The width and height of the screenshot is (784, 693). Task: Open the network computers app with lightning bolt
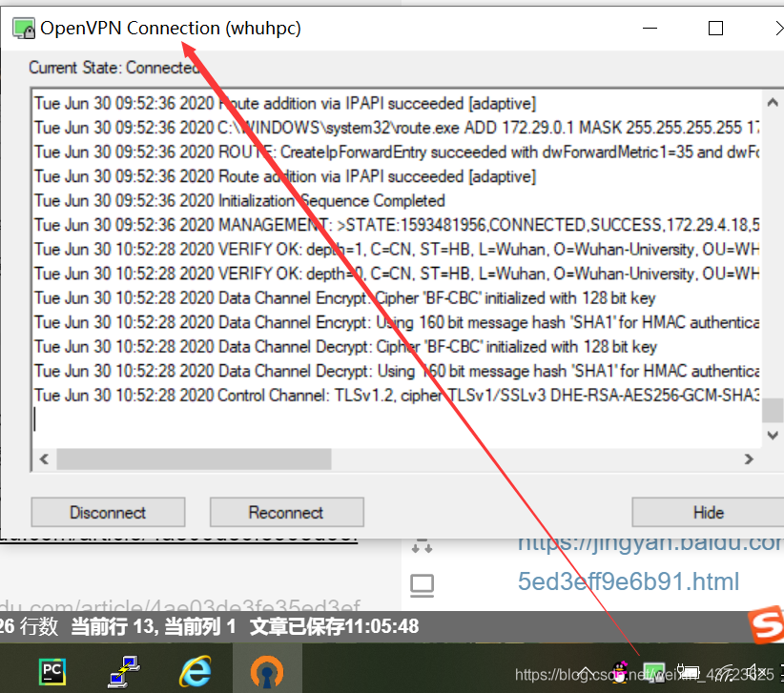[x=124, y=672]
